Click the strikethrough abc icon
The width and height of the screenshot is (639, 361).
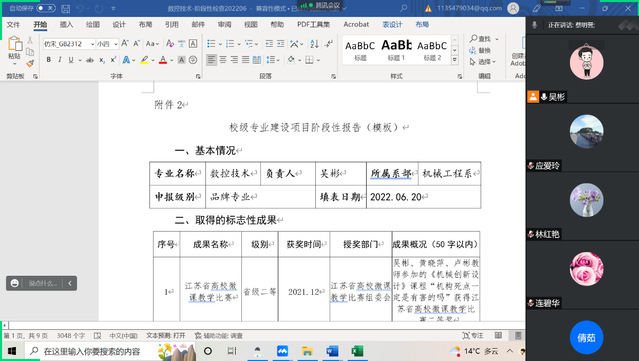coord(90,60)
